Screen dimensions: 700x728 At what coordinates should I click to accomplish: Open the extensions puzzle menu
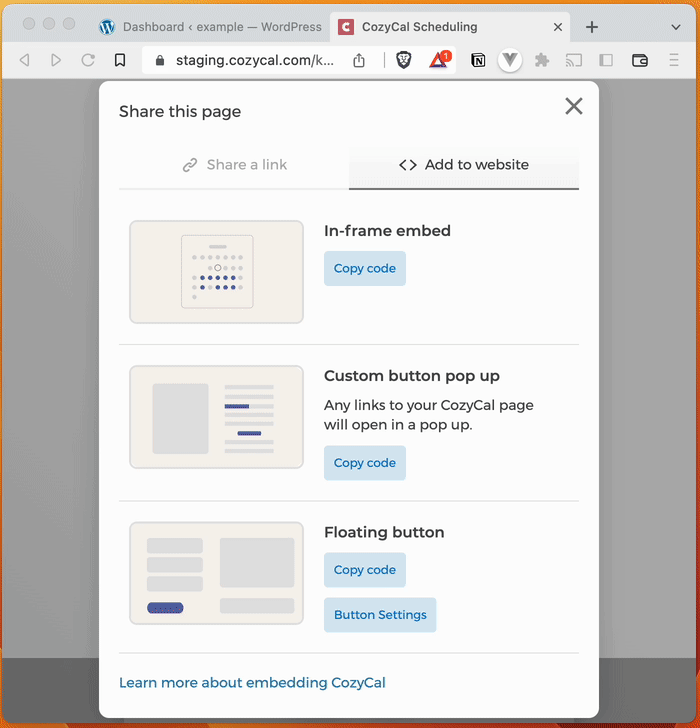coord(542,60)
